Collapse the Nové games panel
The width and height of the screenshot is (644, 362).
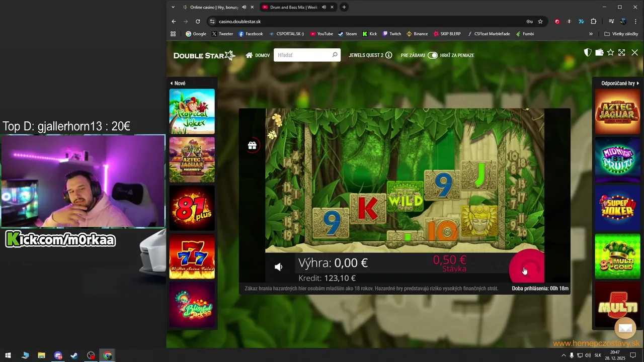(x=178, y=83)
